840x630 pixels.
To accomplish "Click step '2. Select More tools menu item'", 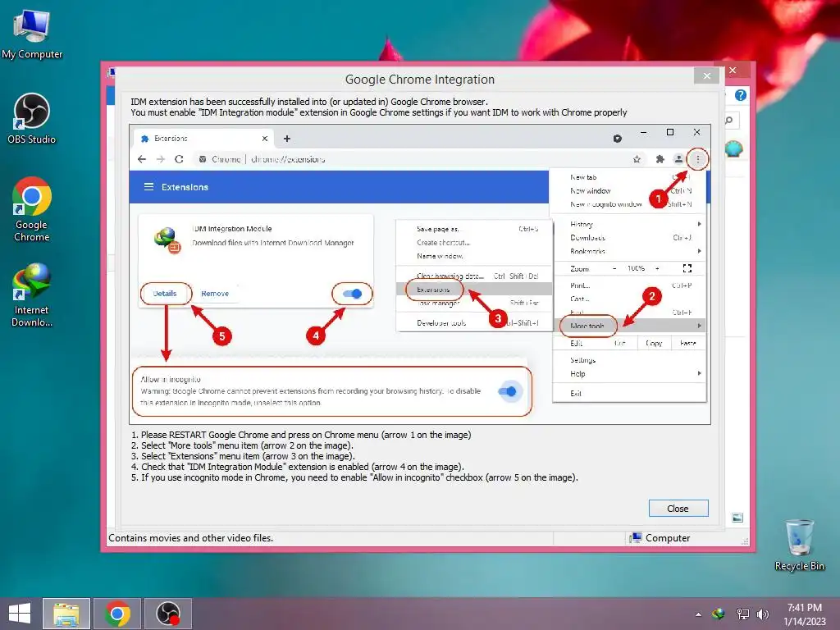I will (242, 445).
